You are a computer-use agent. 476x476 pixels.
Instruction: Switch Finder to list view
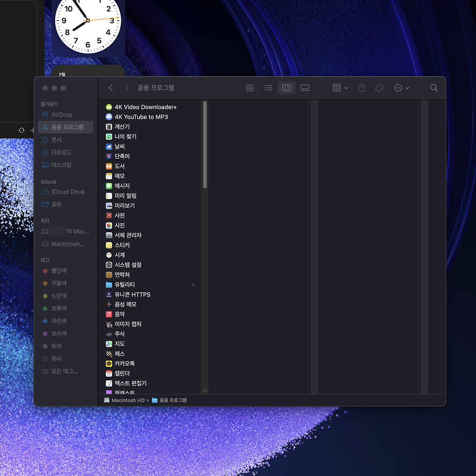click(268, 88)
